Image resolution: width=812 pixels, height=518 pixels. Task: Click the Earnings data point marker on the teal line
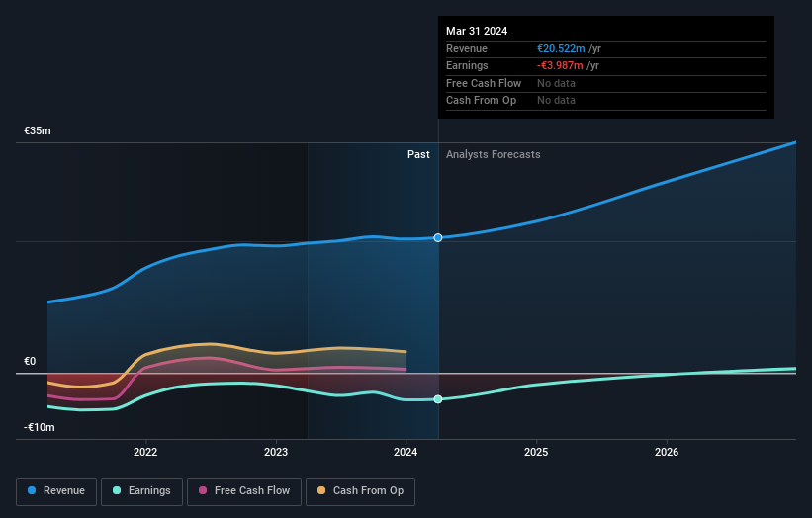tap(438, 399)
